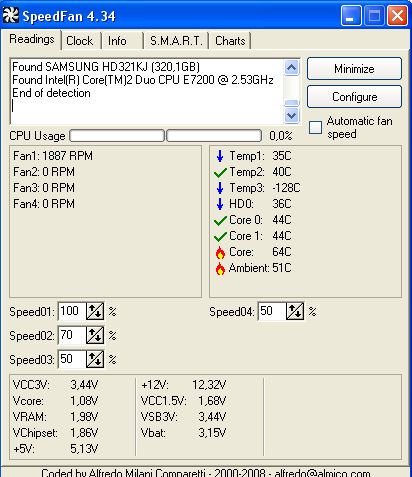Image resolution: width=412 pixels, height=477 pixels.
Task: Click the Found Intel Core2 Duo log line
Action: point(143,80)
